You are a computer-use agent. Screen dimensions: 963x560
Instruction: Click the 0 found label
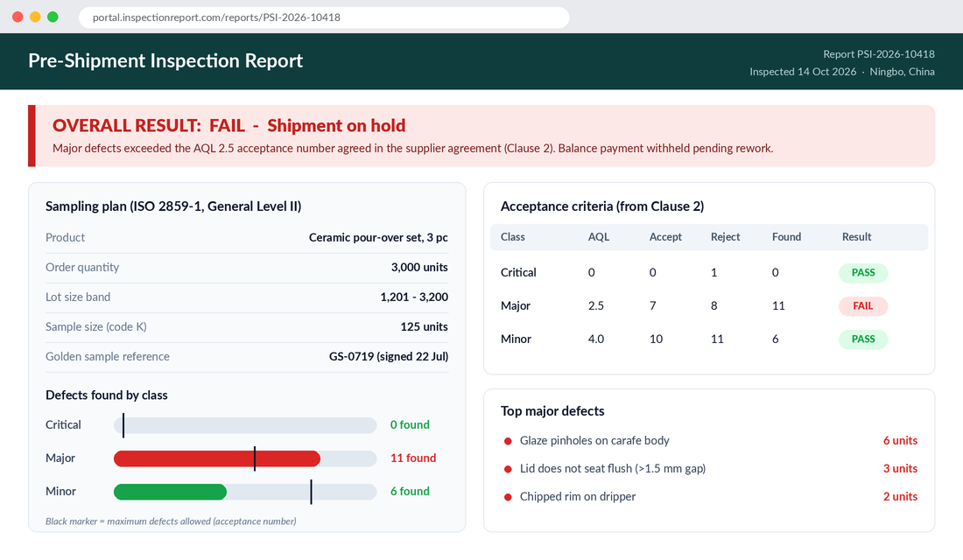pyautogui.click(x=410, y=425)
